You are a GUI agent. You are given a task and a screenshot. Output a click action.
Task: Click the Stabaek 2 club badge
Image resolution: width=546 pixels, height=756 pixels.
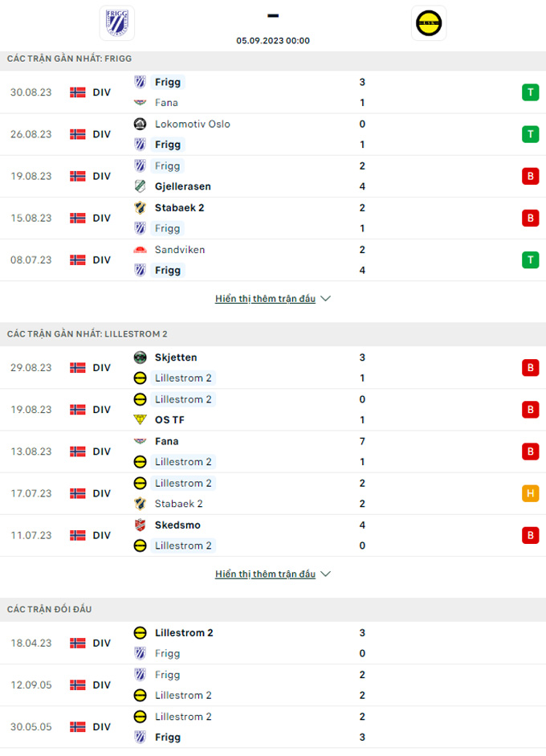(x=139, y=207)
